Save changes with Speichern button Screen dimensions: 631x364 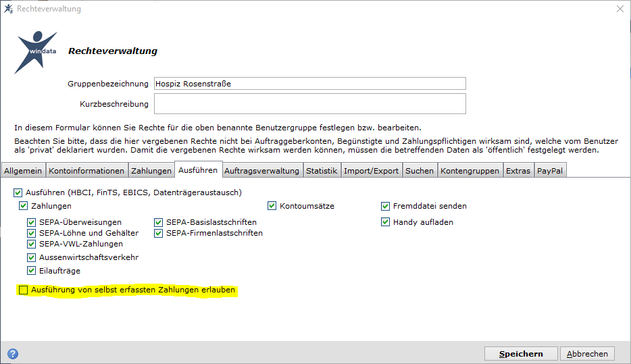pos(521,354)
